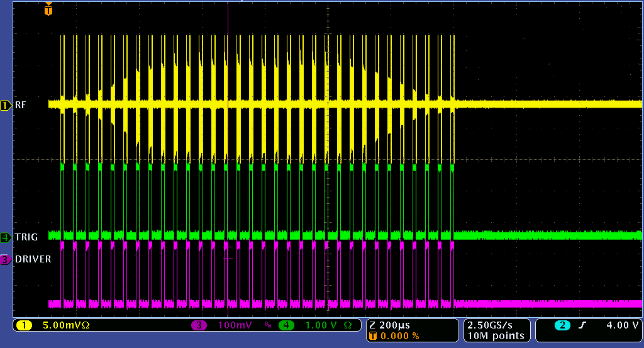Click the orange trigger position T marker

click(49, 10)
